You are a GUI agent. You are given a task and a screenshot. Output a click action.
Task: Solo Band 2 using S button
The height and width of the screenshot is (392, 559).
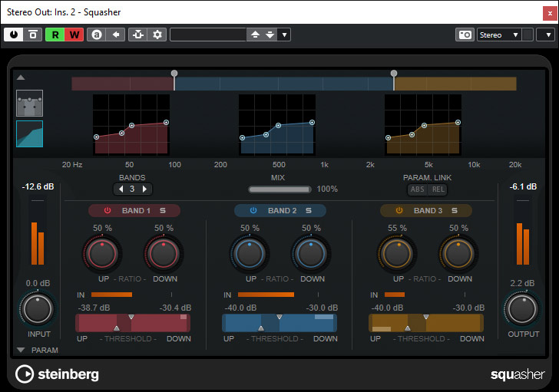308,210
